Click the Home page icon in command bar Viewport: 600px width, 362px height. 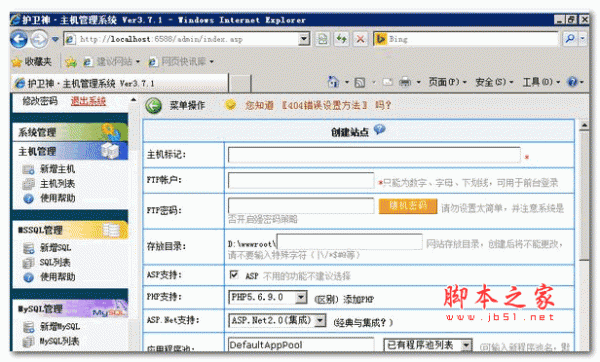tap(333, 82)
